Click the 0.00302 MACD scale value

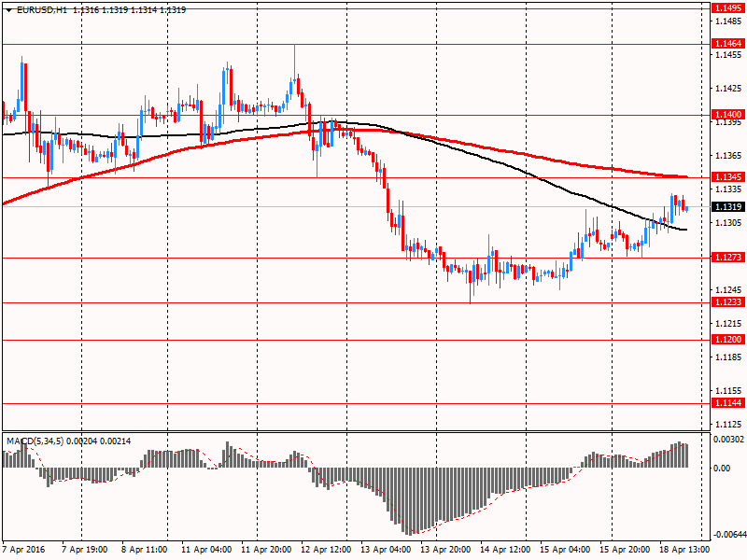click(x=728, y=439)
